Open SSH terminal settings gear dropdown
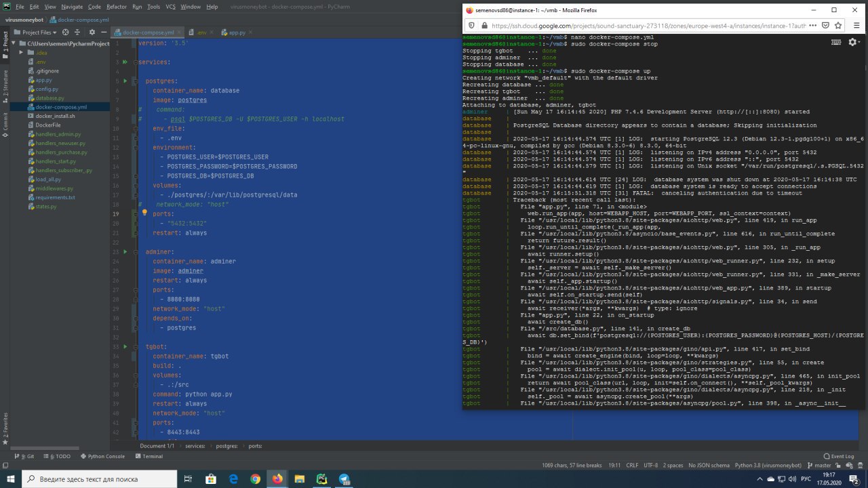 pos(853,41)
